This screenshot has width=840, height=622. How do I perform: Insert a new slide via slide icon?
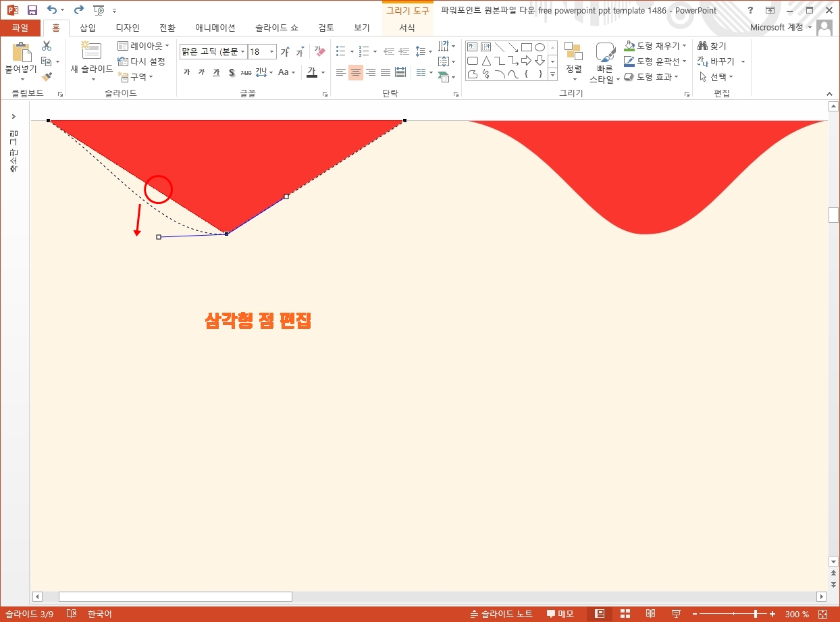[91, 51]
